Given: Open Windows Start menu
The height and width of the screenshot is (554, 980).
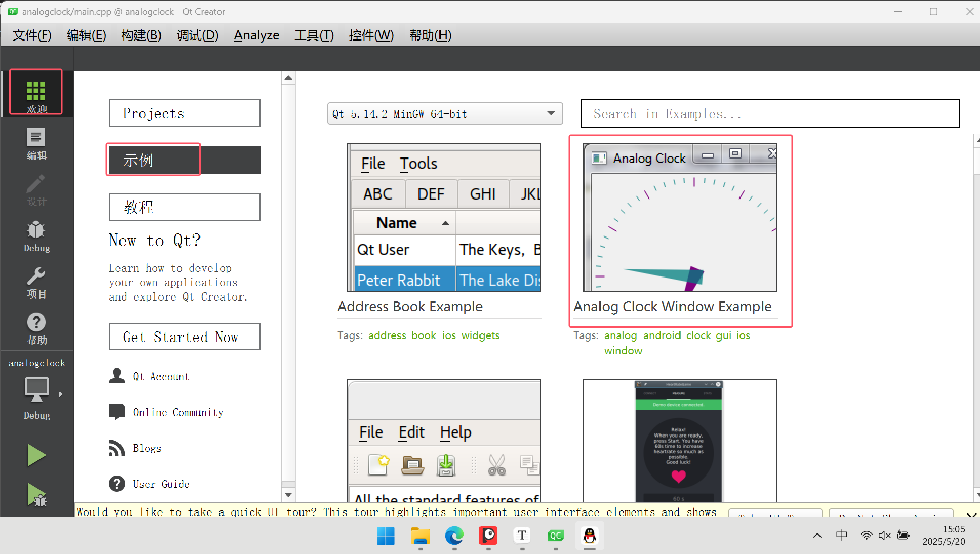Looking at the screenshot, I should pyautogui.click(x=386, y=536).
